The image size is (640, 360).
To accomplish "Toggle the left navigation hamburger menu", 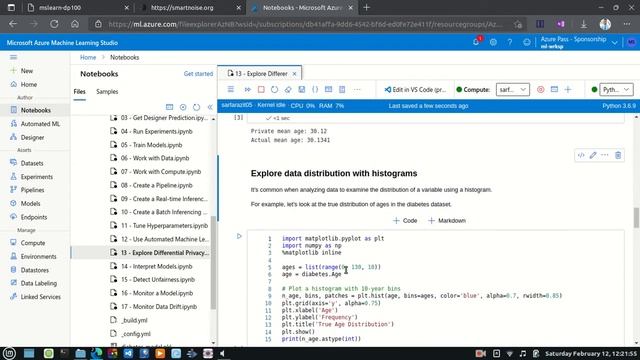I will click(13, 57).
